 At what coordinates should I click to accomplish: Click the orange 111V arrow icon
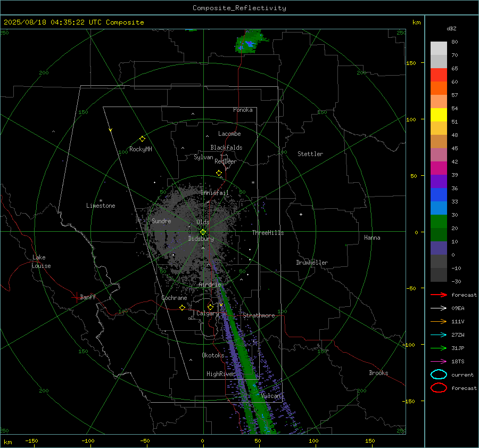pos(439,321)
